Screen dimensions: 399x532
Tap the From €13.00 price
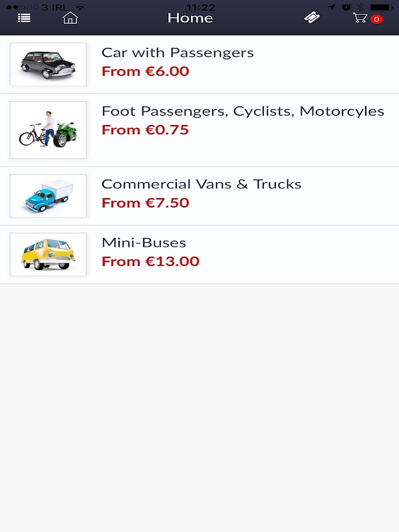point(150,261)
